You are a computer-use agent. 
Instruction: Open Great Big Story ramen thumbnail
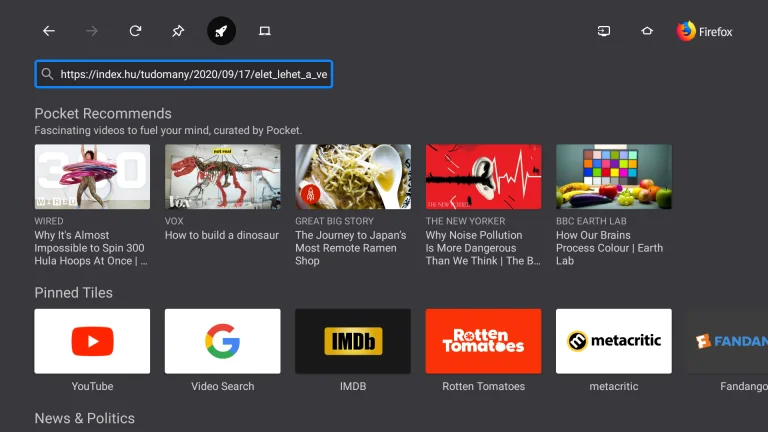pos(353,176)
